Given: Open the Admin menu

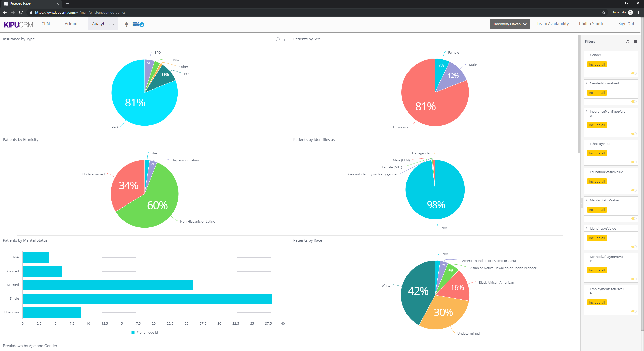Looking at the screenshot, I should (73, 24).
